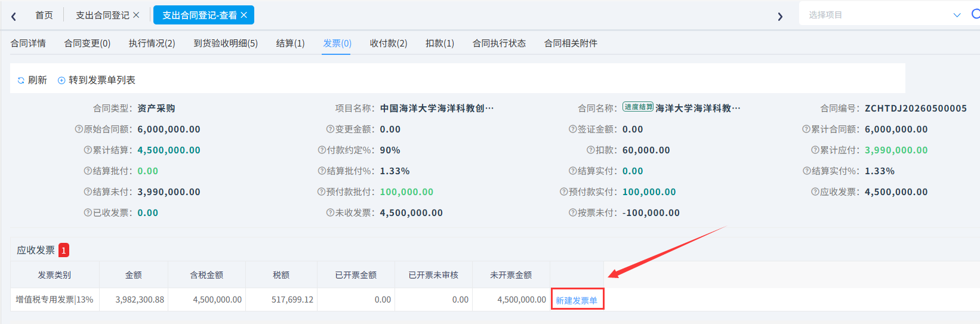980x324 pixels.
Task: Click the 含税金额 column header
Action: pyautogui.click(x=207, y=275)
